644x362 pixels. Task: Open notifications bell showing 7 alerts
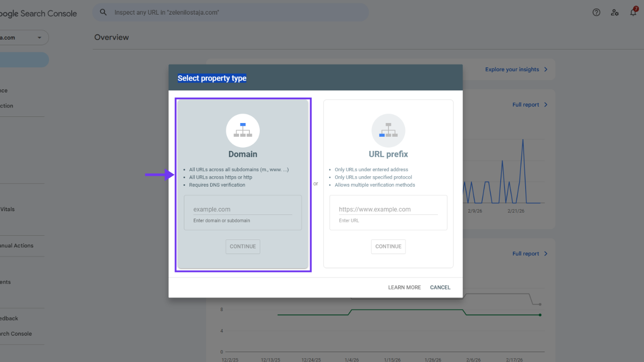pos(633,12)
